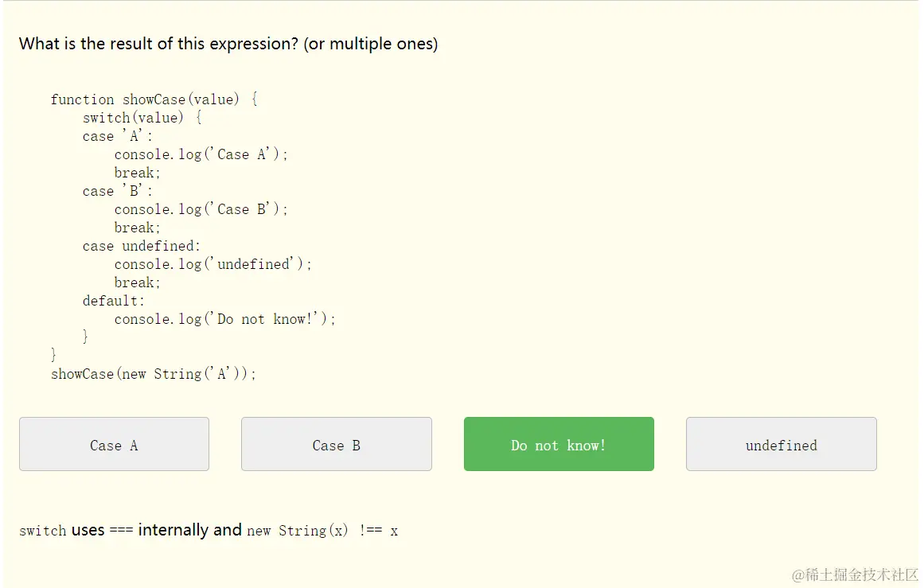This screenshot has height=588, width=924.
Task: Click the 'new String(x) !== x' snippet
Action: pyautogui.click(x=322, y=531)
